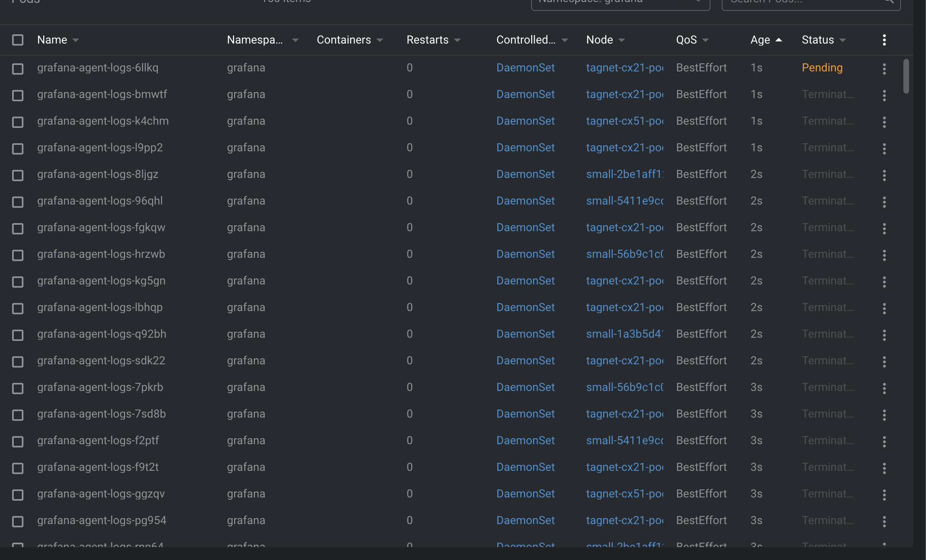
Task: Click the Pending status of 6llkq pod
Action: click(822, 67)
